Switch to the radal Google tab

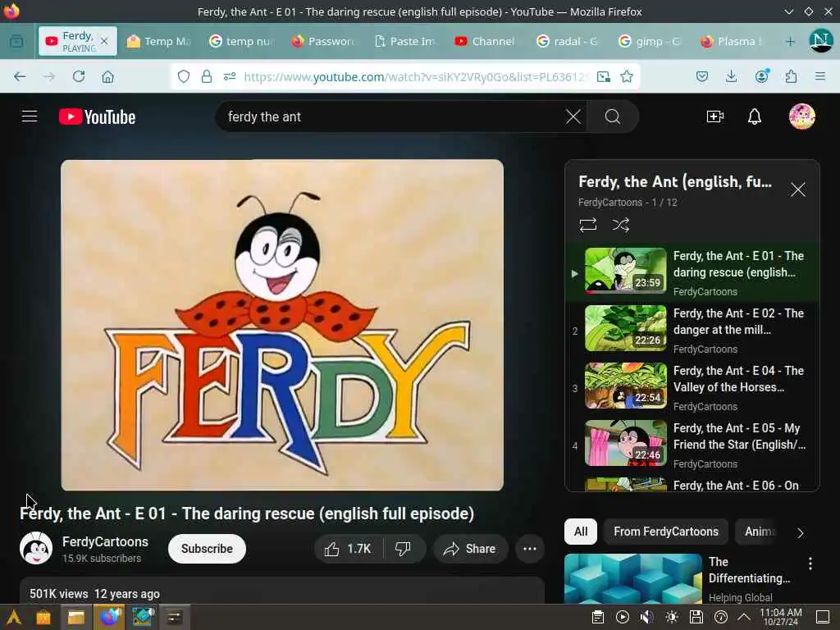(x=568, y=41)
